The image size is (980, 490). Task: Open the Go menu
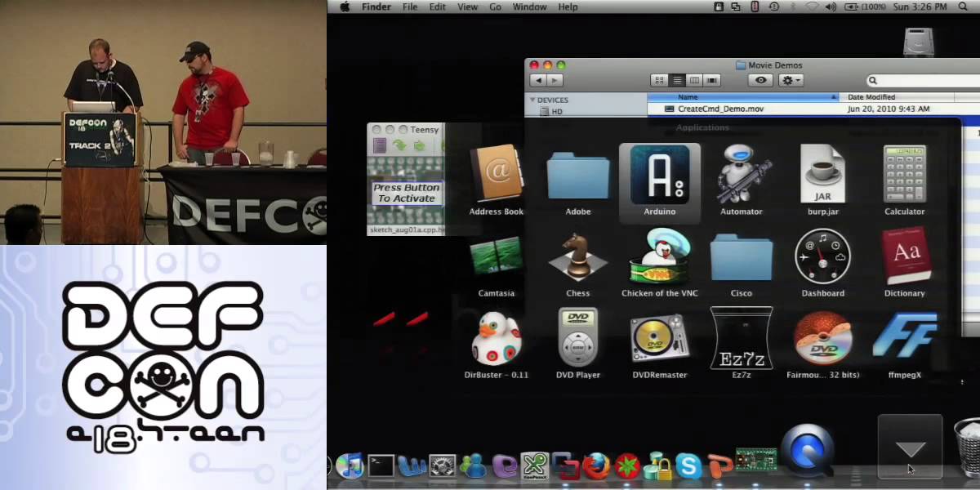click(x=496, y=7)
